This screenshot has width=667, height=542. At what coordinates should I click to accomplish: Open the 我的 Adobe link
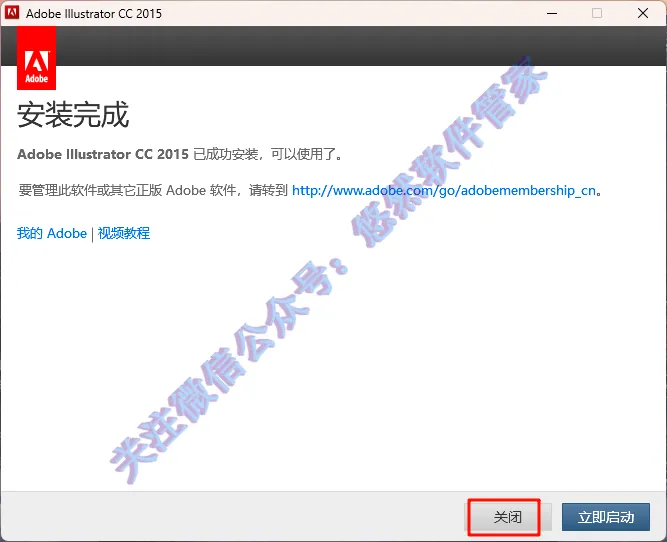coord(51,233)
